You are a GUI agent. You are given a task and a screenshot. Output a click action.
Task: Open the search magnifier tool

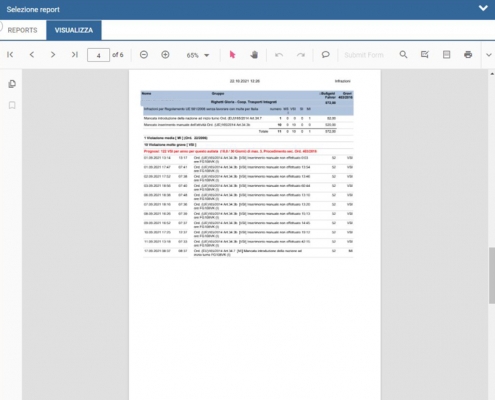pyautogui.click(x=403, y=55)
